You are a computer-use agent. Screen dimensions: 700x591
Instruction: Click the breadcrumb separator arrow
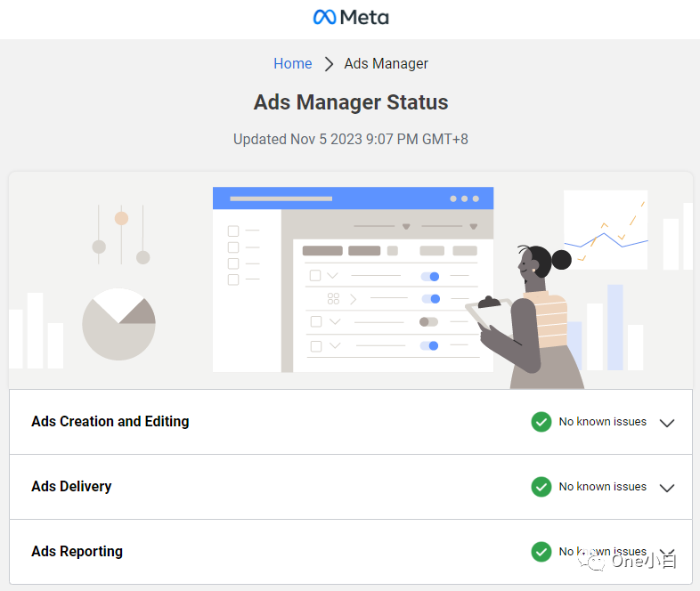[x=329, y=64]
